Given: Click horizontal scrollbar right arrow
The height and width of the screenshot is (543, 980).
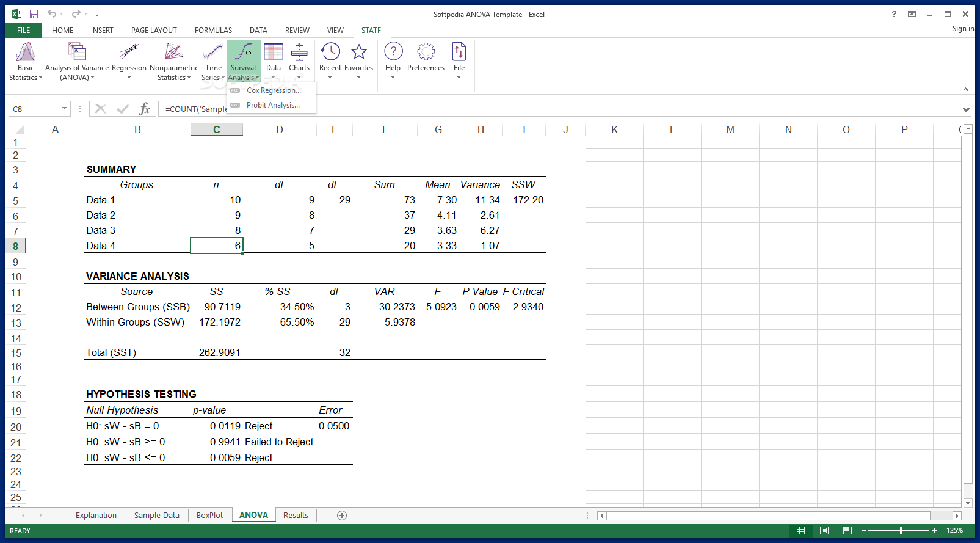Looking at the screenshot, I should tap(957, 516).
